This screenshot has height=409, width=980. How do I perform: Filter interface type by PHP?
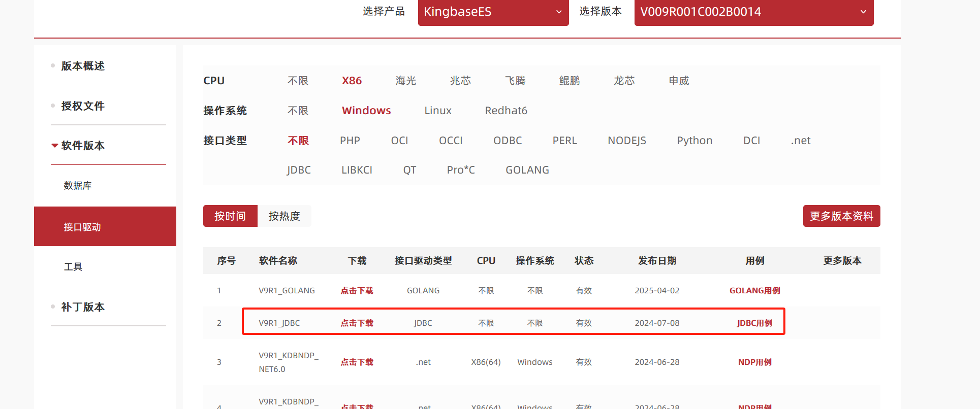point(350,141)
